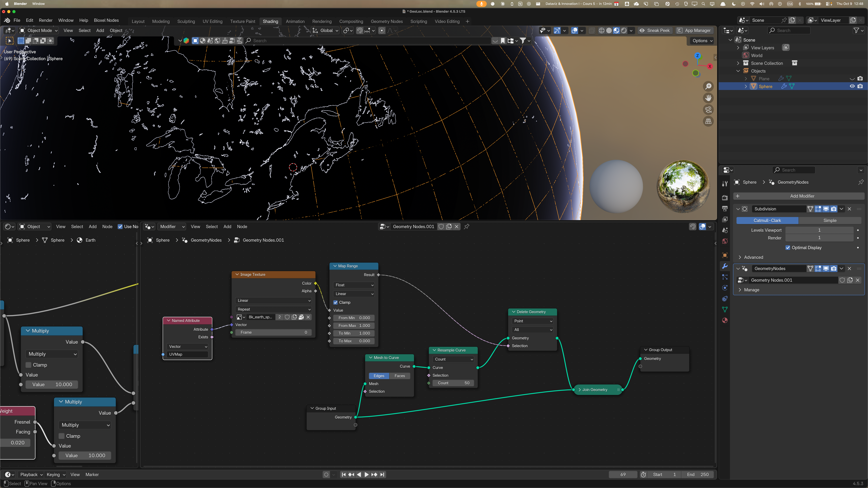Hide Sphere in viewport via eye icon
Viewport: 868px width, 488px height.
pos(852,86)
